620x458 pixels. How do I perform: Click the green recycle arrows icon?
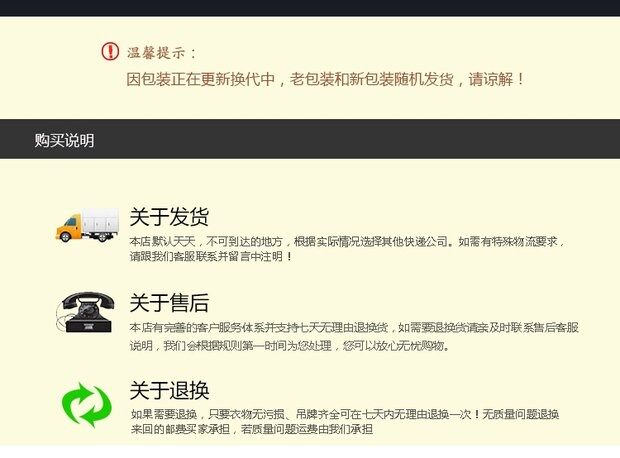pos(87,405)
